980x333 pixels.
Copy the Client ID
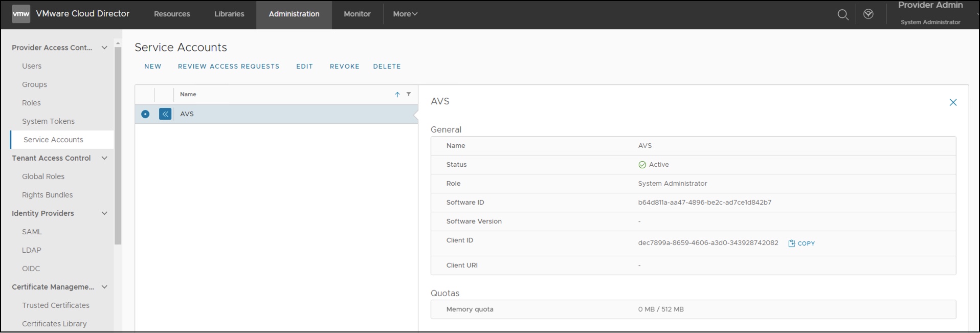(x=801, y=243)
